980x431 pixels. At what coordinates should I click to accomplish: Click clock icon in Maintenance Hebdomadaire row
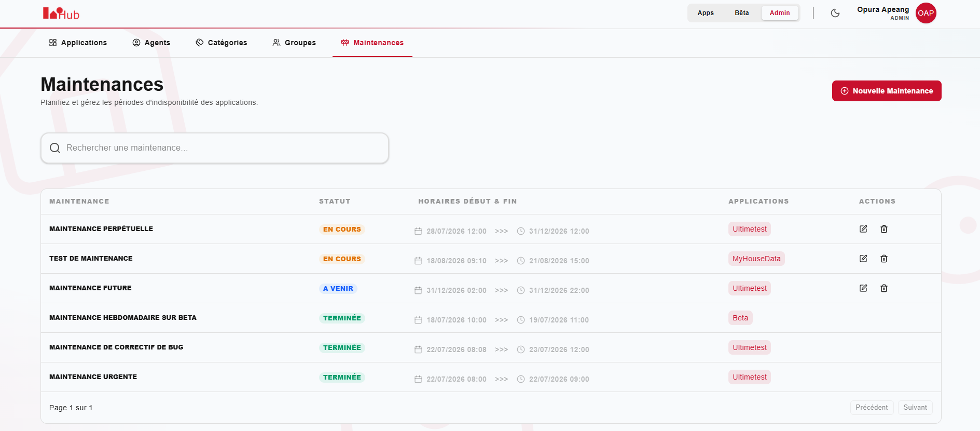(521, 320)
